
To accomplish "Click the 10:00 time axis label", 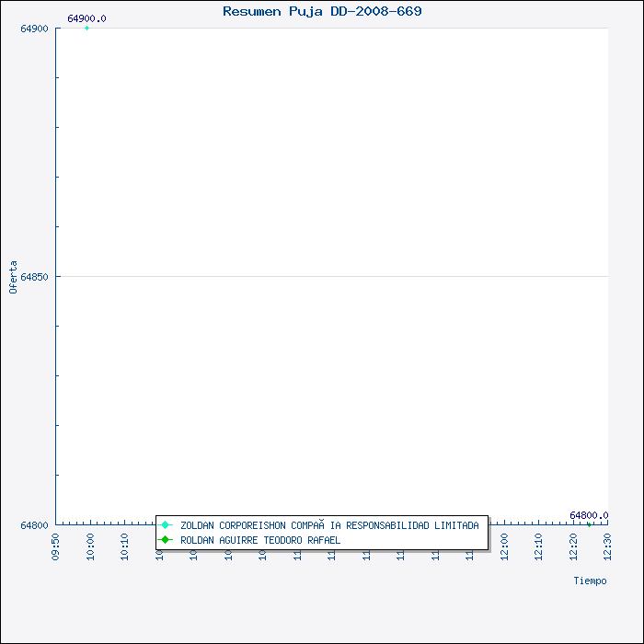I will 91,545.
